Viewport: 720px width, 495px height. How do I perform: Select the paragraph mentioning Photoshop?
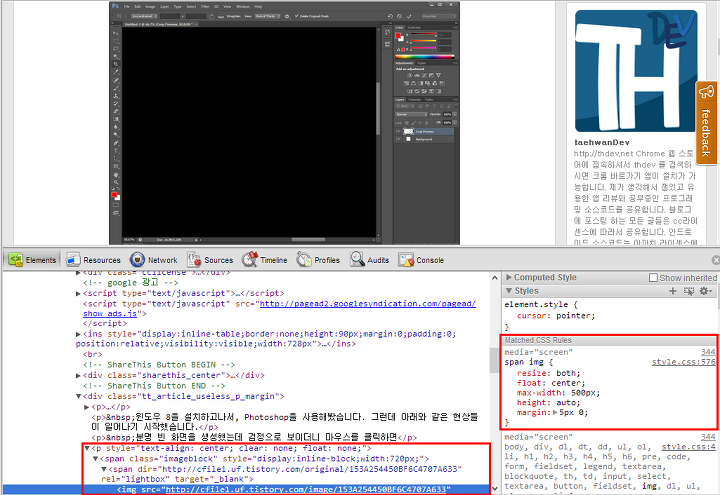tap(285, 422)
